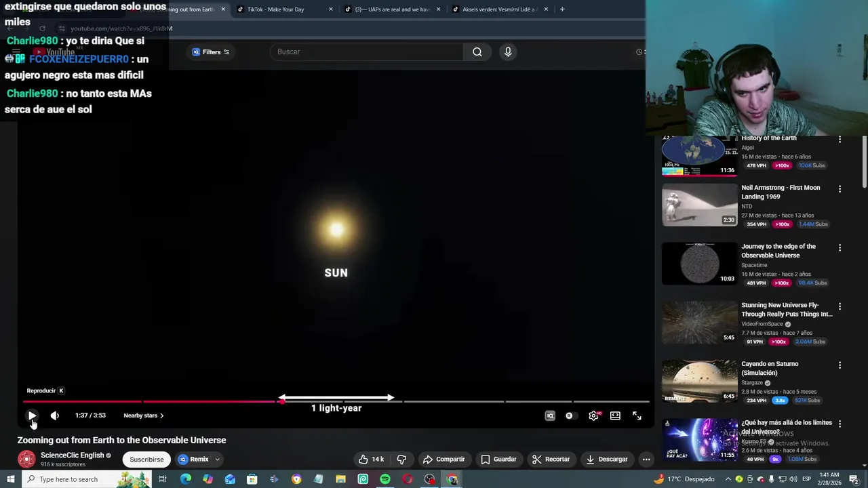Open the ScienceClic English channel avatar
Viewport: 868px width, 488px height.
pyautogui.click(x=26, y=459)
